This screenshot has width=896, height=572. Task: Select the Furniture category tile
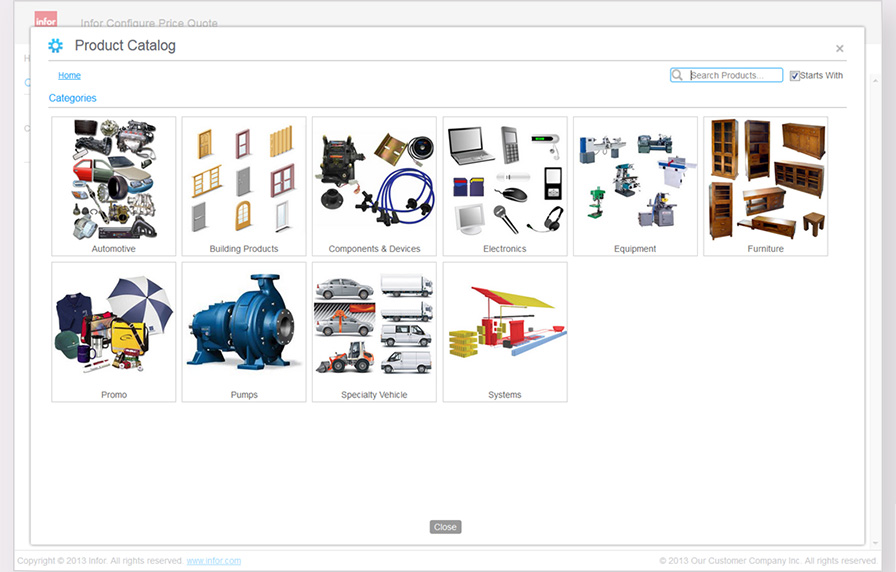pos(765,180)
